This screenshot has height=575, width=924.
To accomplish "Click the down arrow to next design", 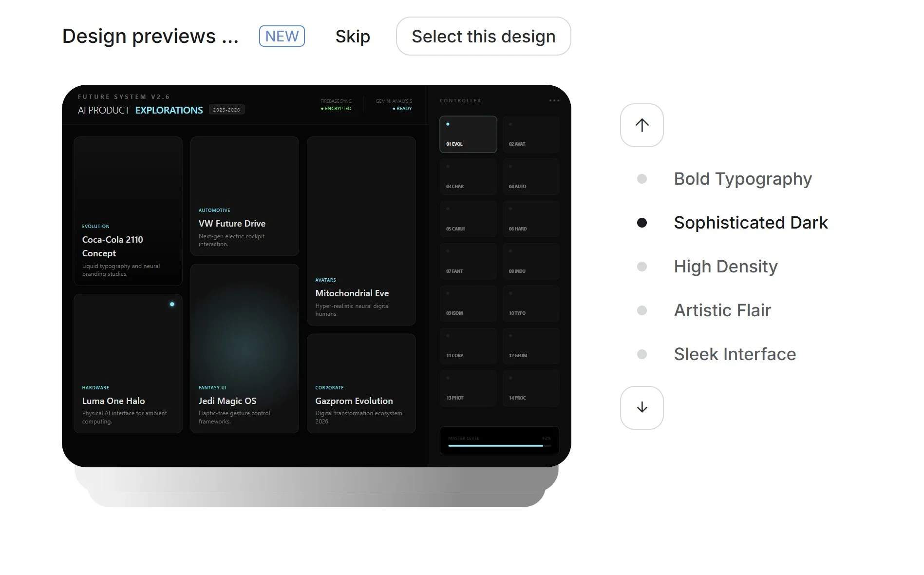I will [x=641, y=408].
